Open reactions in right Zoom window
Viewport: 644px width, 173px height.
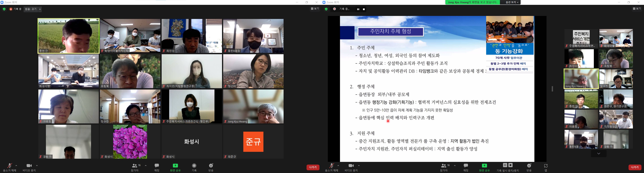[x=529, y=167]
